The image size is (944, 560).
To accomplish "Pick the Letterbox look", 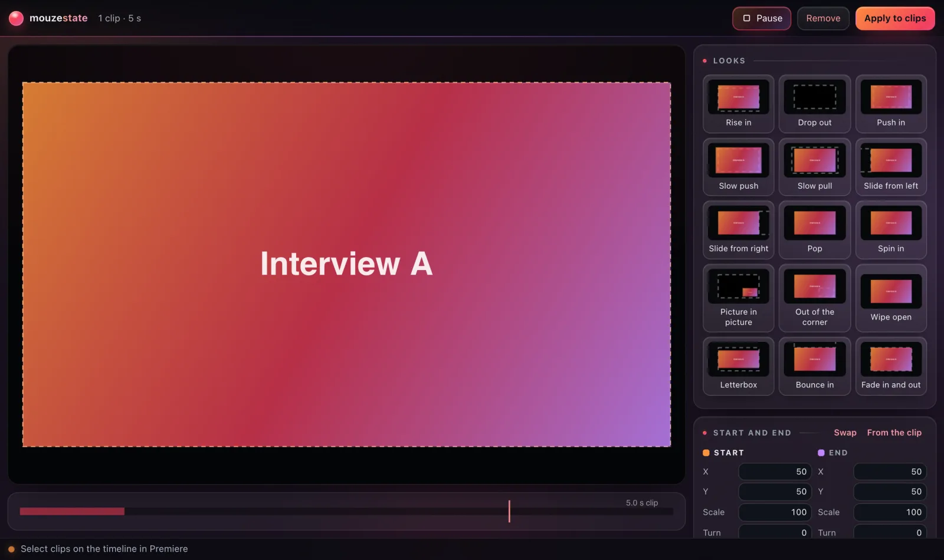I will 738,366.
